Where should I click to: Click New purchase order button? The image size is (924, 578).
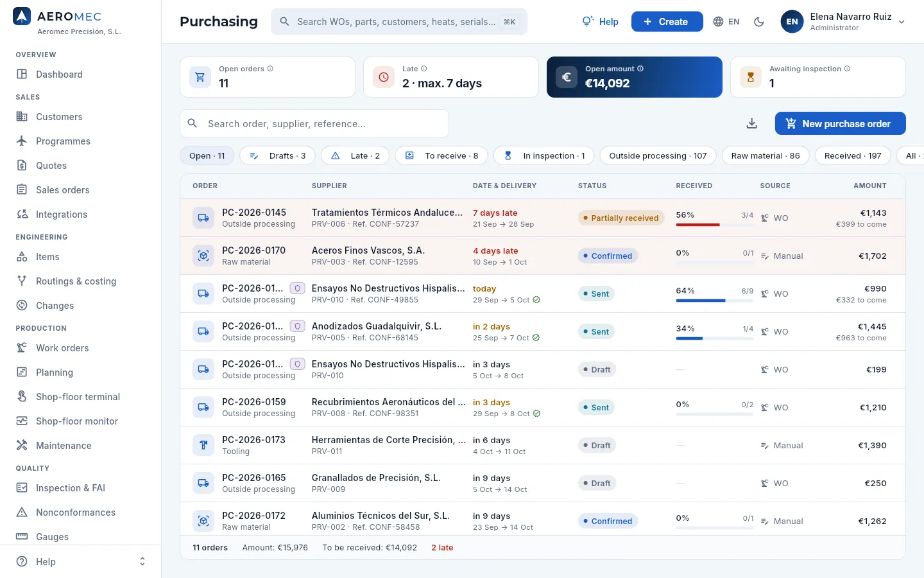pos(840,123)
